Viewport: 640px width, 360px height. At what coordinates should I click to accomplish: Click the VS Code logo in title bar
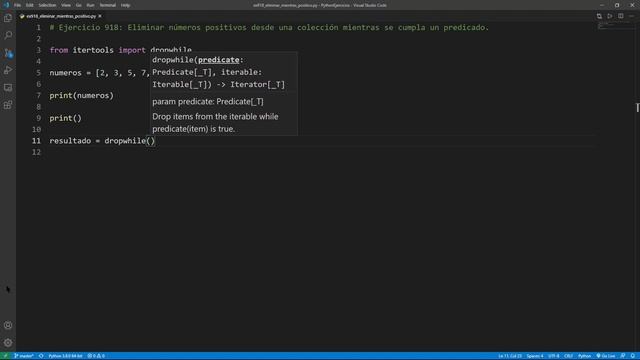6,5
